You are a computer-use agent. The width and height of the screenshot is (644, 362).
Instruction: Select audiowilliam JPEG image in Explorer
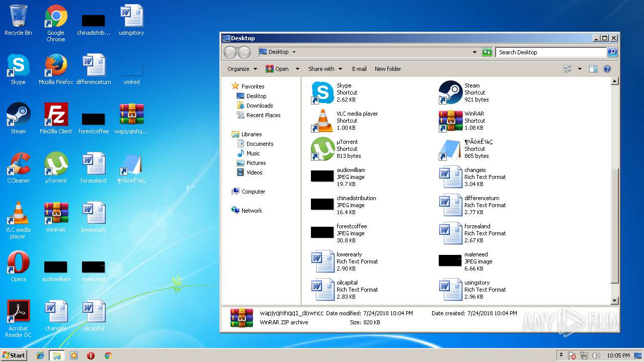(x=339, y=177)
